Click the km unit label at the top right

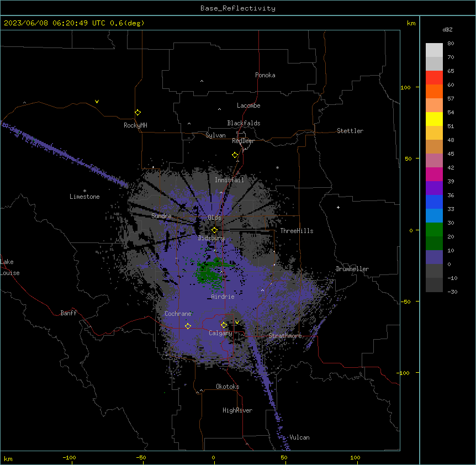pyautogui.click(x=411, y=23)
